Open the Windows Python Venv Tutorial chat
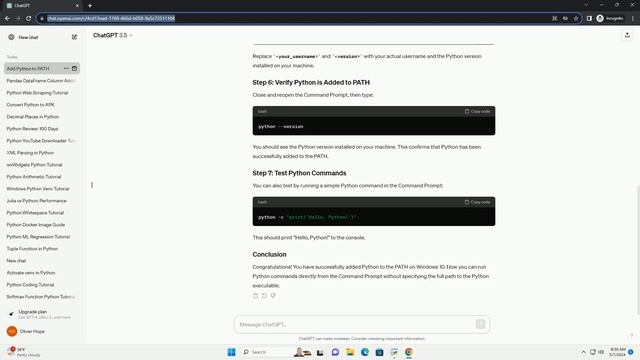This screenshot has width=640, height=360. (x=42, y=189)
